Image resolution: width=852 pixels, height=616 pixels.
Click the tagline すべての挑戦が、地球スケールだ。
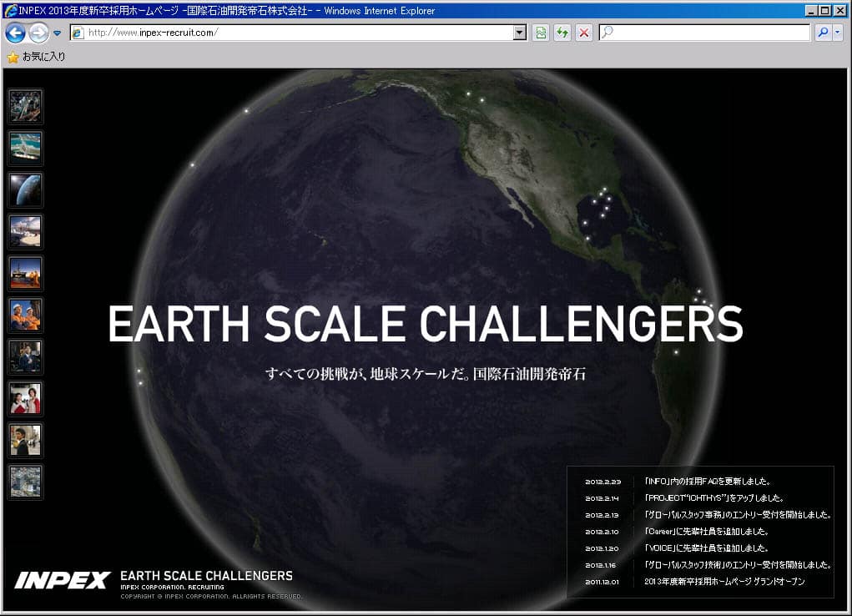click(x=368, y=374)
